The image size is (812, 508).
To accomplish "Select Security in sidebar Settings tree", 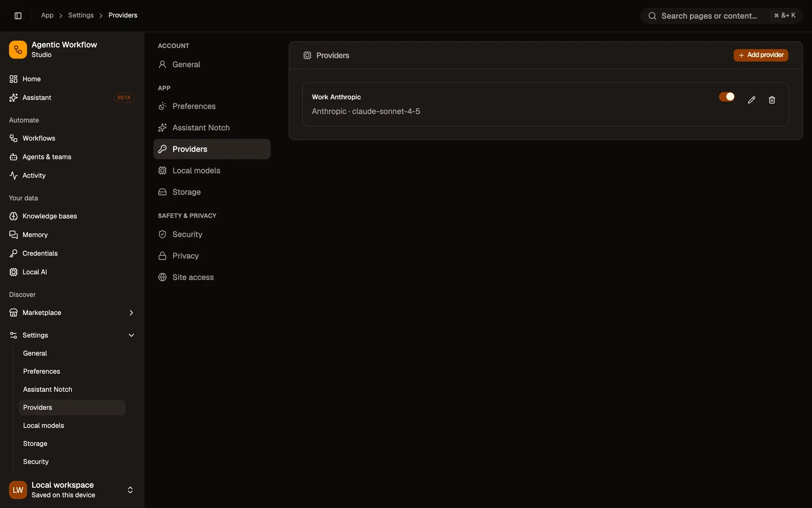I will 72,462.
